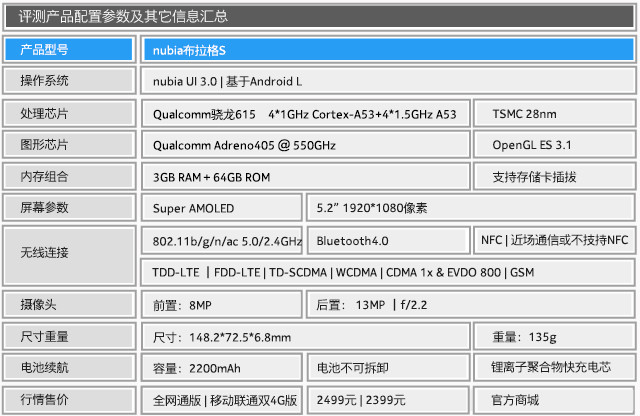Click the 重量 135g cell
This screenshot has height=416, width=640.
pos(554,336)
